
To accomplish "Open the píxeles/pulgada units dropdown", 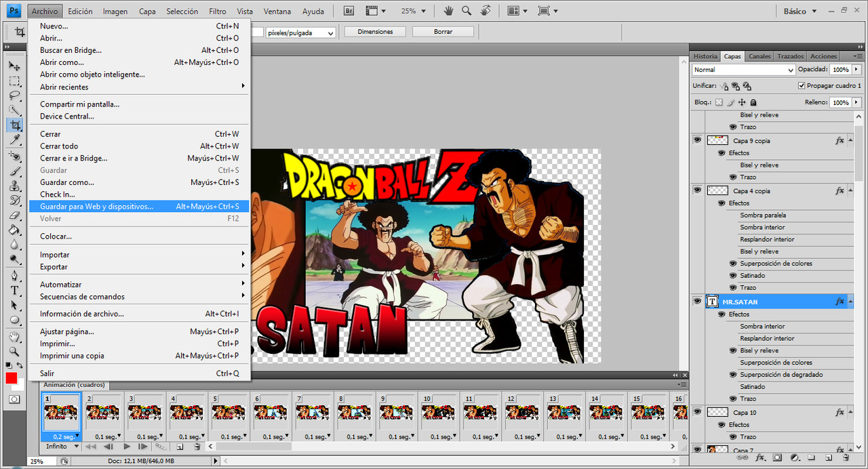I will (301, 33).
